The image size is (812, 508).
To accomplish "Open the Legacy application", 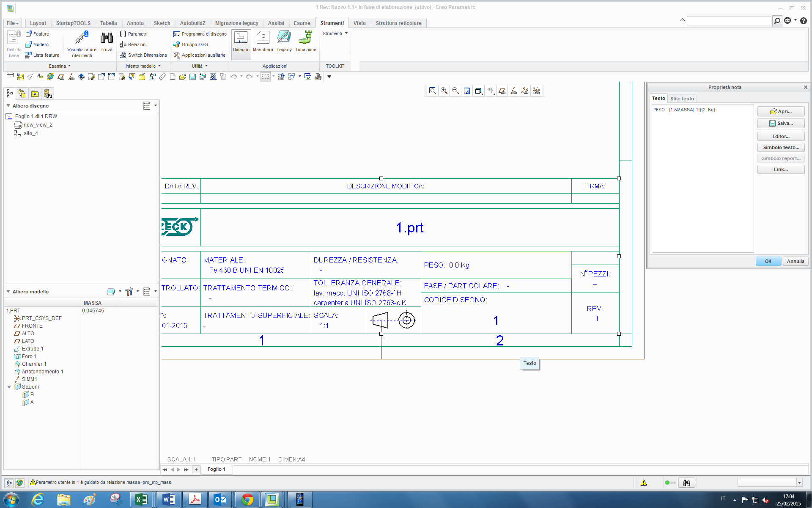I will (284, 41).
